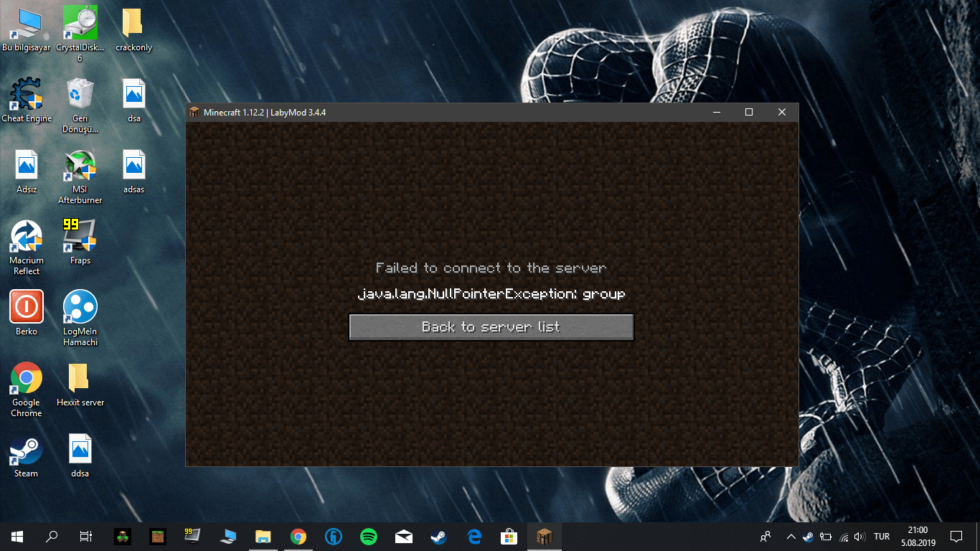Launch Microsoft Edge from the taskbar

[474, 537]
